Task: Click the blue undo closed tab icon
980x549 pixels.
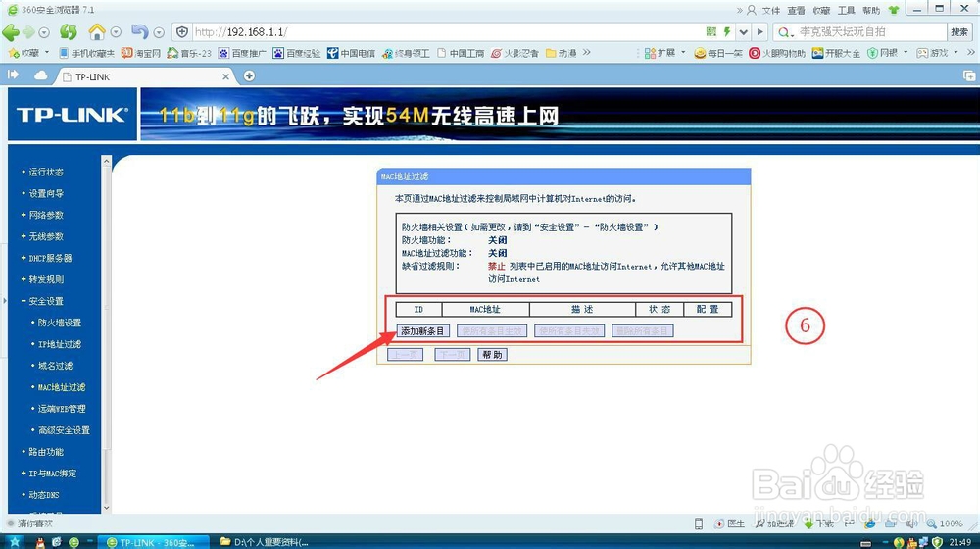Action: pyautogui.click(x=139, y=31)
